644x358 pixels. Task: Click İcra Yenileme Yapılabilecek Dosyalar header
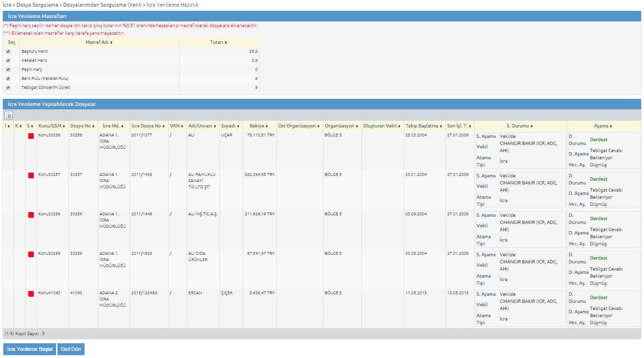coord(322,104)
